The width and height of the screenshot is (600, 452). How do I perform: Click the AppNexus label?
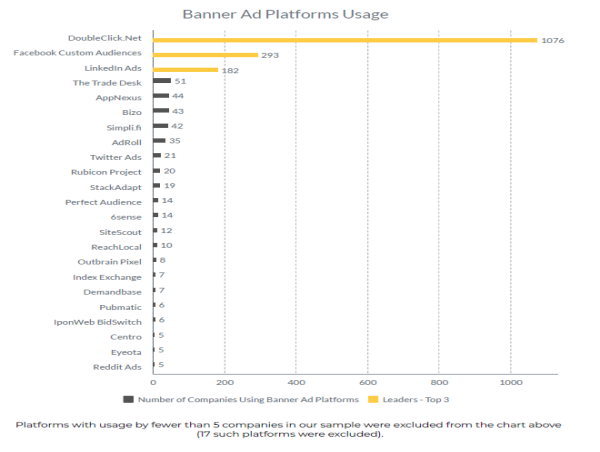coord(119,98)
